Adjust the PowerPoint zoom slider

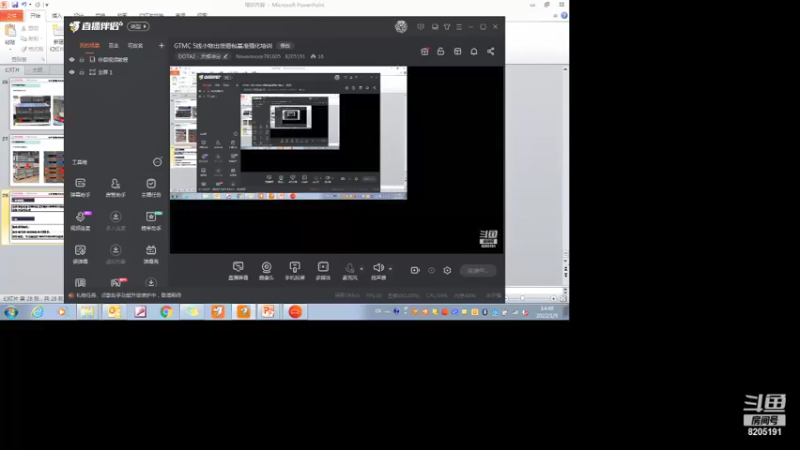point(522,298)
